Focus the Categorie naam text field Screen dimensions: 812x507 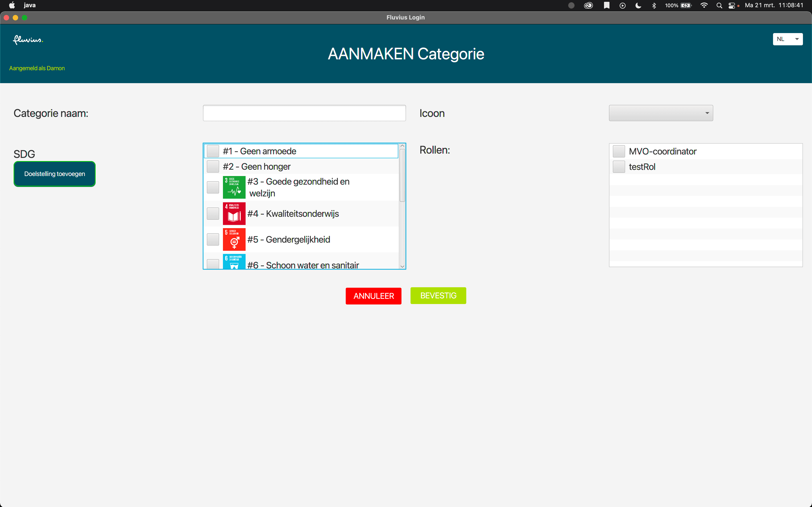pos(304,113)
